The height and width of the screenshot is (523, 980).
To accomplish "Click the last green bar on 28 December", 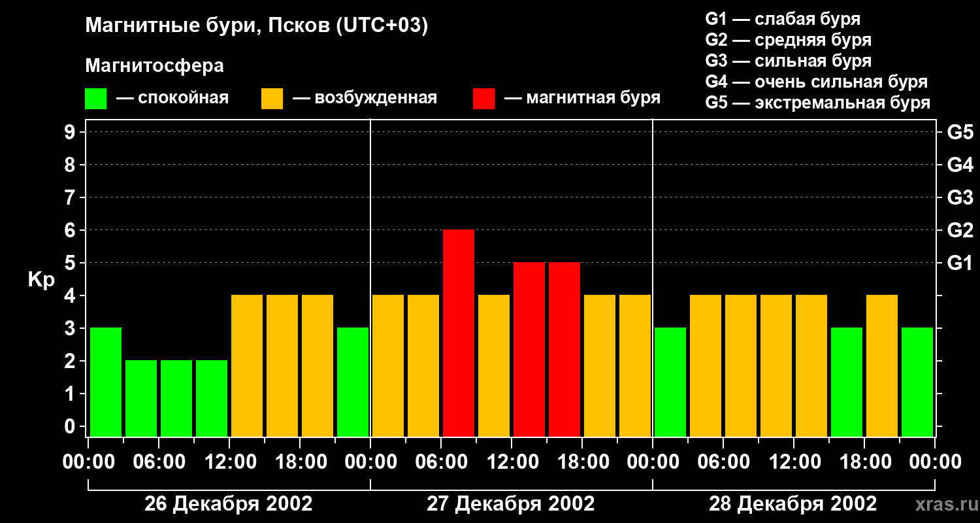I will click(917, 382).
